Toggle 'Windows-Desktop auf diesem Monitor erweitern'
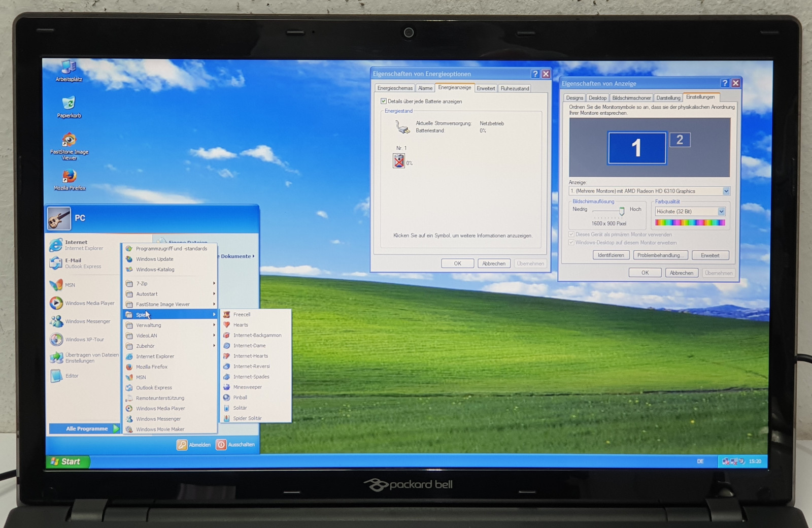Screen dimensions: 812x528 (571, 243)
